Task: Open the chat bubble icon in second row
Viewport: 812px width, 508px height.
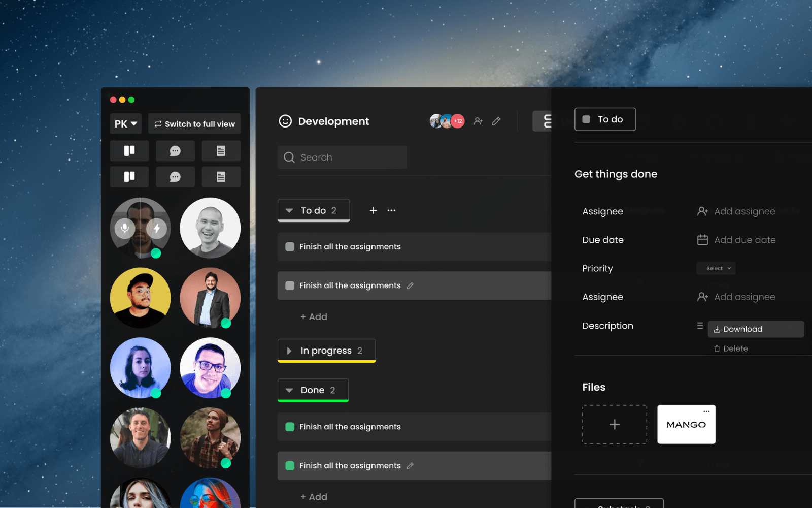Action: point(175,177)
